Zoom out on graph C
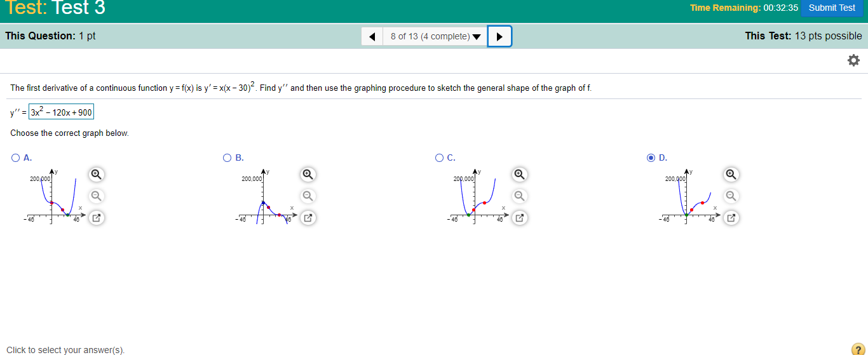 [x=519, y=196]
